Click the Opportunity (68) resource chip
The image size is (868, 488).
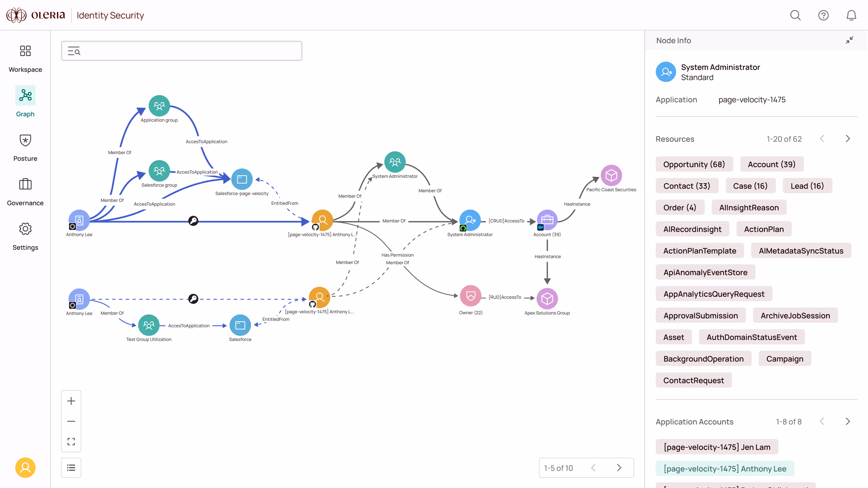click(x=694, y=164)
